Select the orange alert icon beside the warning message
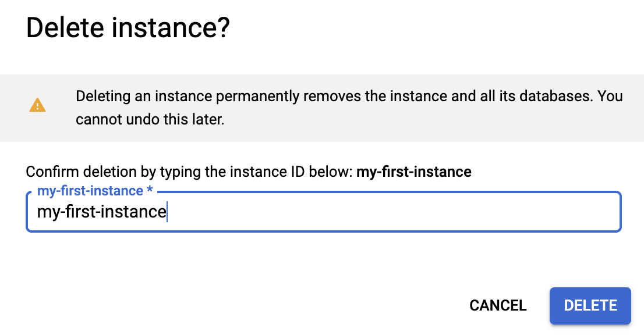Screen dimensions: 644x335 pyautogui.click(x=37, y=106)
